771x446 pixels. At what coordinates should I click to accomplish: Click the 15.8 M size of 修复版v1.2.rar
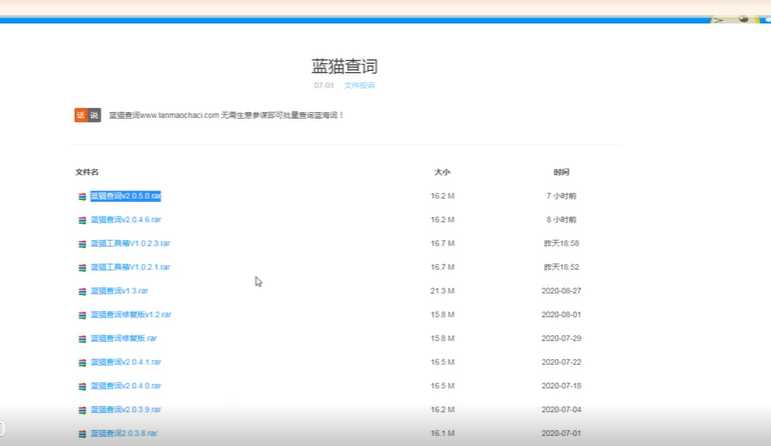pos(443,315)
